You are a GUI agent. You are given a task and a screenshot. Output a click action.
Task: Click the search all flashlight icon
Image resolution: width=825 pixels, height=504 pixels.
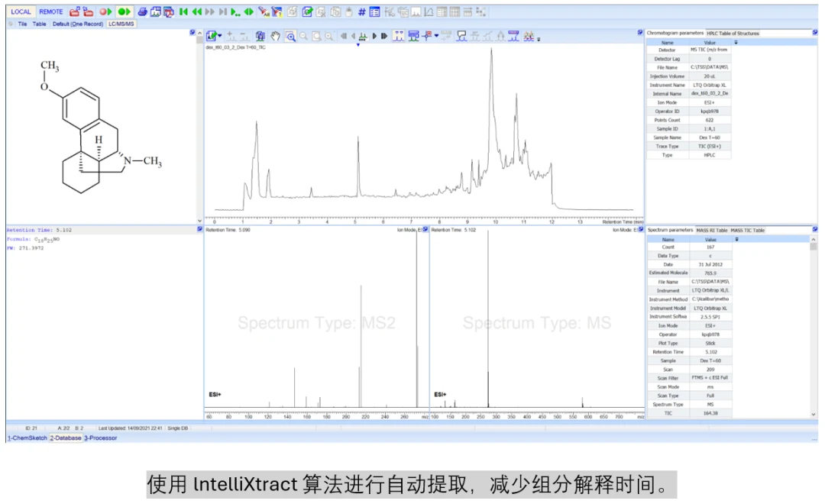(264, 11)
